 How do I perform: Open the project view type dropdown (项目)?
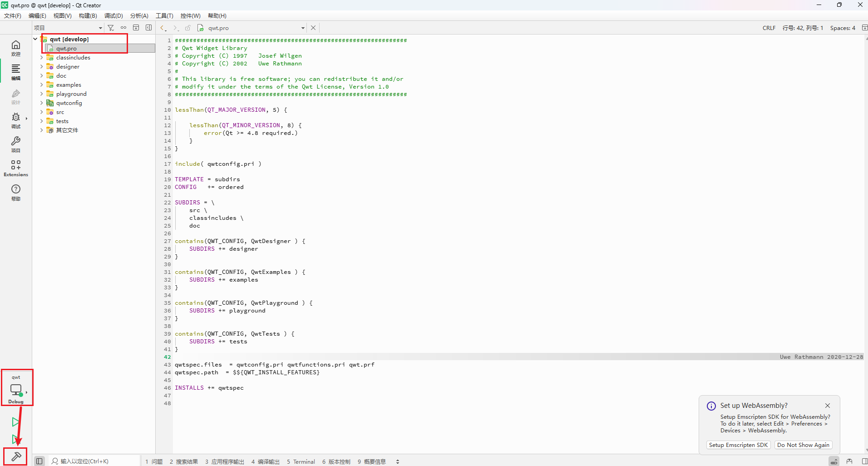pos(68,28)
